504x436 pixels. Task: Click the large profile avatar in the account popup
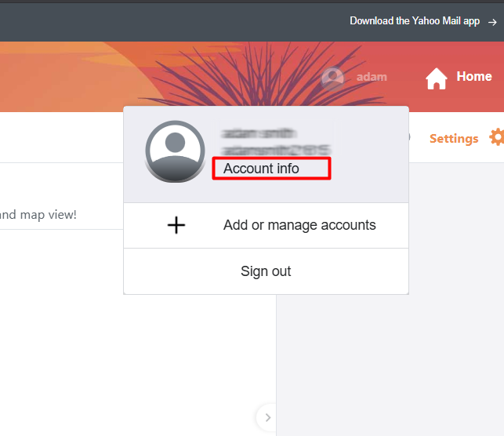coord(175,151)
